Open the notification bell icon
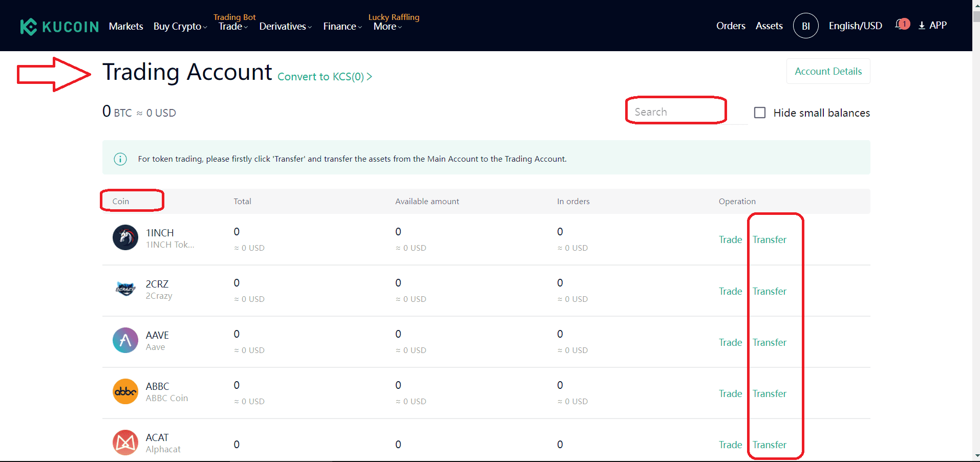The width and height of the screenshot is (980, 462). [902, 25]
